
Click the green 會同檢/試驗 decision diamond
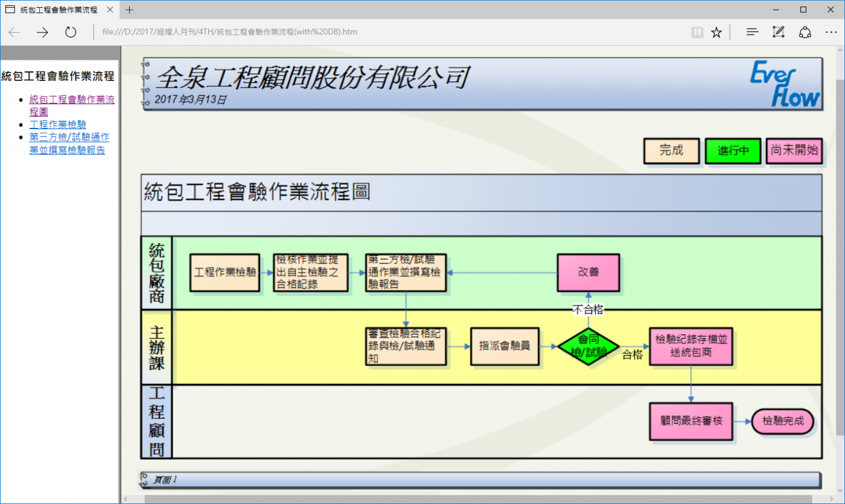588,346
